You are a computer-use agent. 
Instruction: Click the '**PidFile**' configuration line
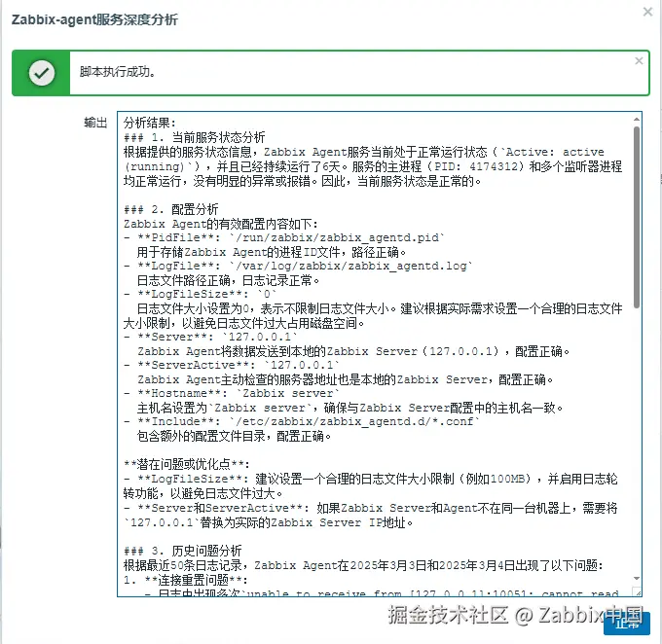(x=284, y=237)
